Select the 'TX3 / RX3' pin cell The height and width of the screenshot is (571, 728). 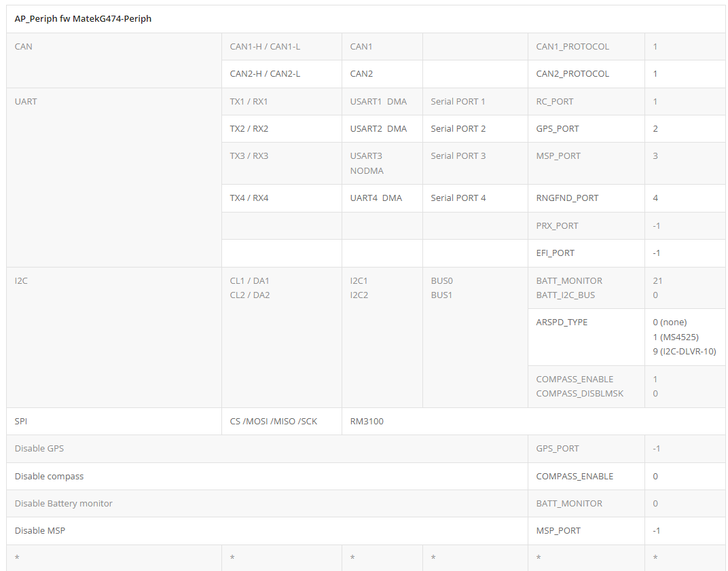tap(282, 164)
